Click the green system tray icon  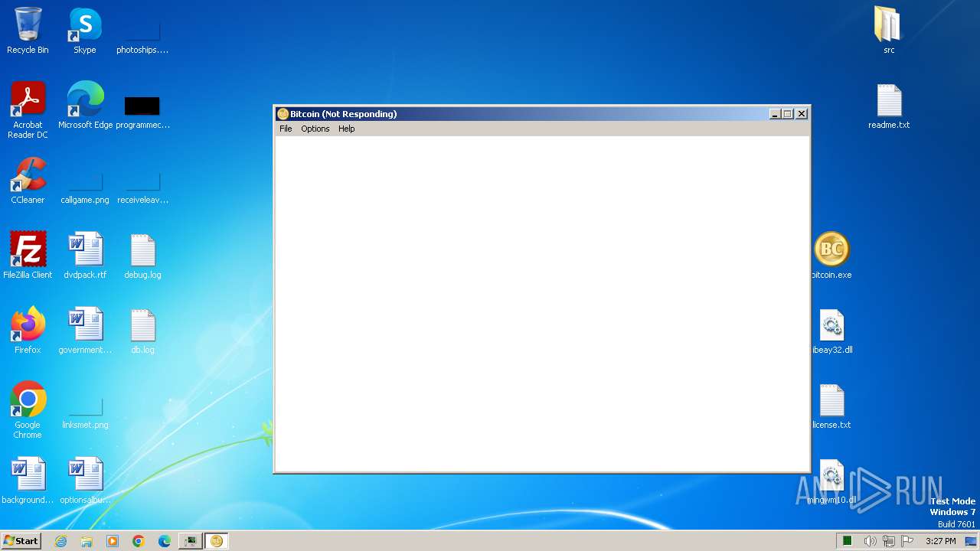point(848,541)
